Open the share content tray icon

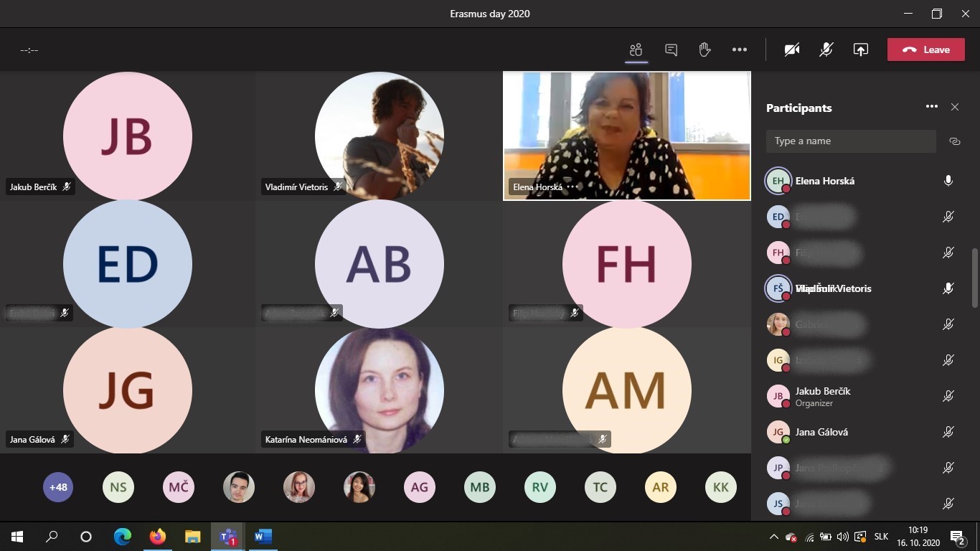(x=860, y=50)
